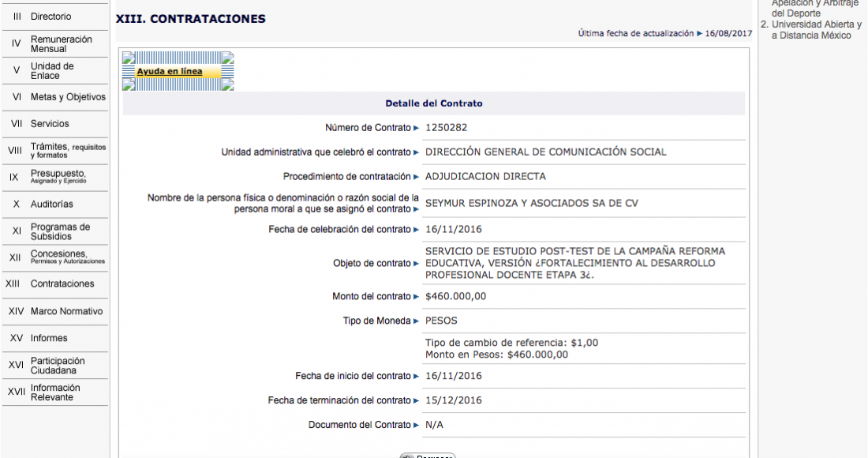Click the bottom-right broken image icon near Ayuda
Viewport: 868px width, 458px height.
(227, 85)
